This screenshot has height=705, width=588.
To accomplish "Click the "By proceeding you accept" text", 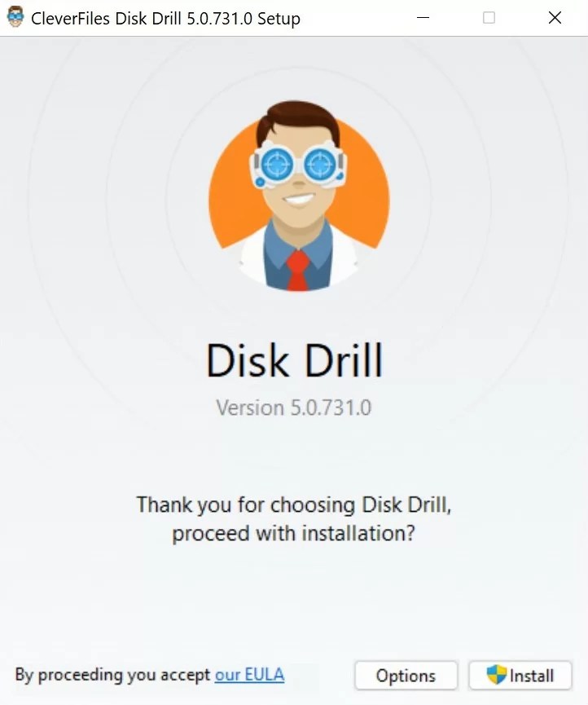I will 112,675.
